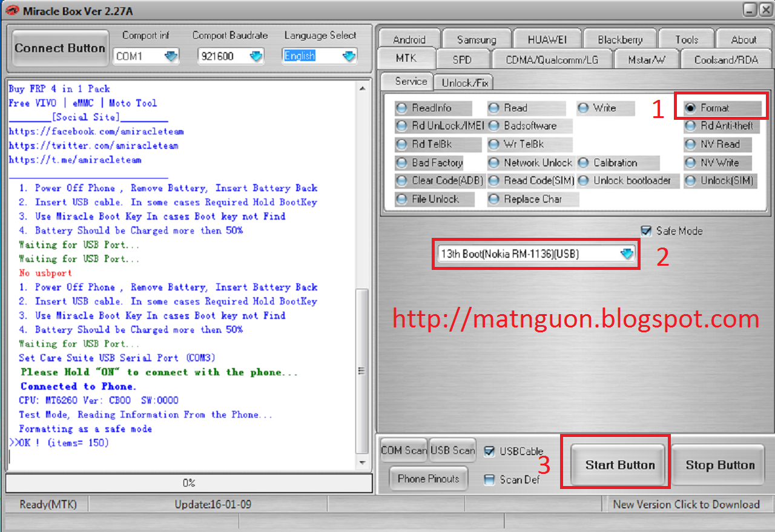Open the Mstar/W tab
This screenshot has height=532, width=775.
(x=646, y=59)
